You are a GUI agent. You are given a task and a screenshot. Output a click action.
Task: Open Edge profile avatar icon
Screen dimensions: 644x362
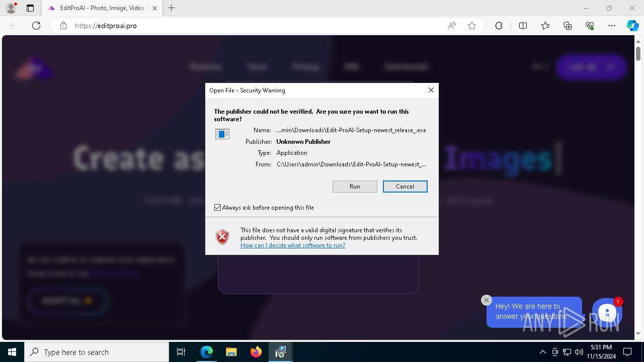11,8
